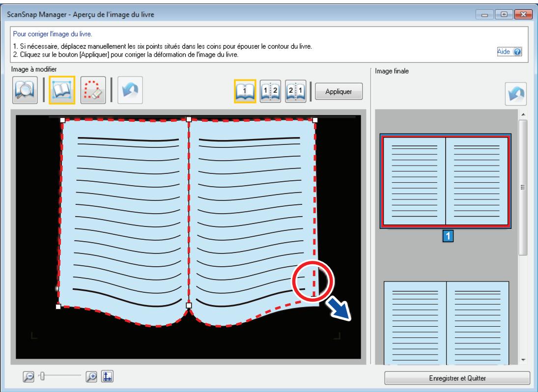Click the zoom in magnifier icon

[x=91, y=377]
